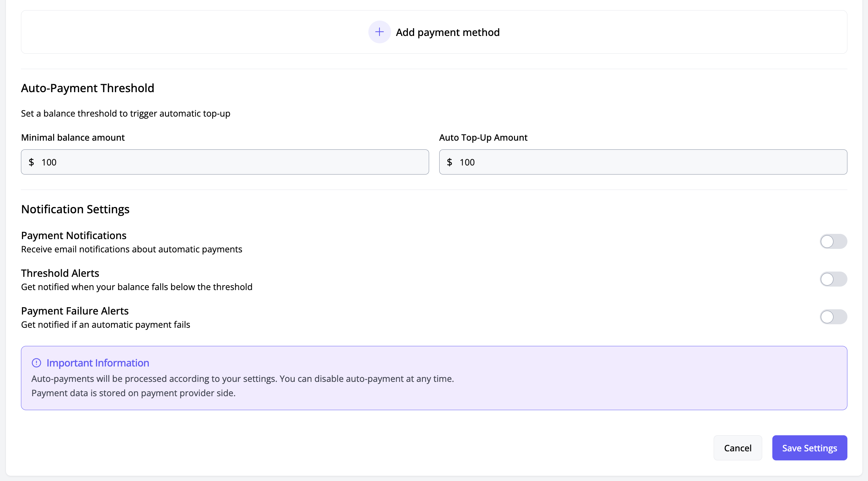Focus the Auto Top-Up Amount input
The width and height of the screenshot is (868, 481).
click(649, 162)
